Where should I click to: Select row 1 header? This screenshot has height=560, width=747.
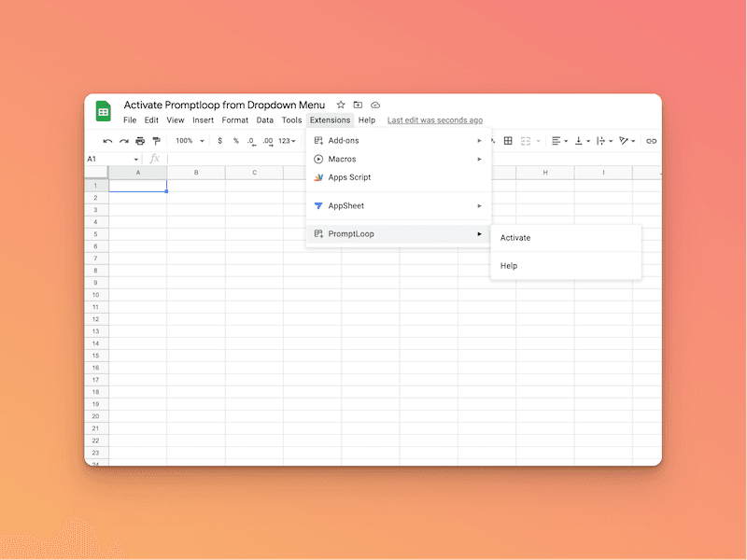click(96, 186)
